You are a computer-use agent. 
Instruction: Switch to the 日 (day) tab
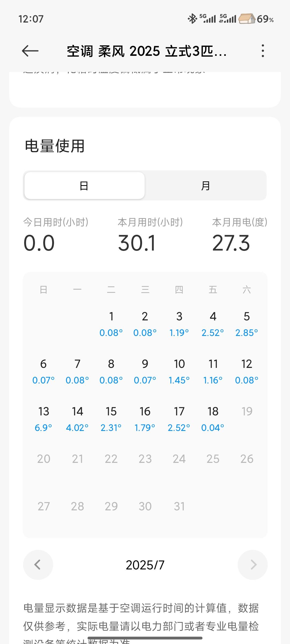click(x=84, y=186)
